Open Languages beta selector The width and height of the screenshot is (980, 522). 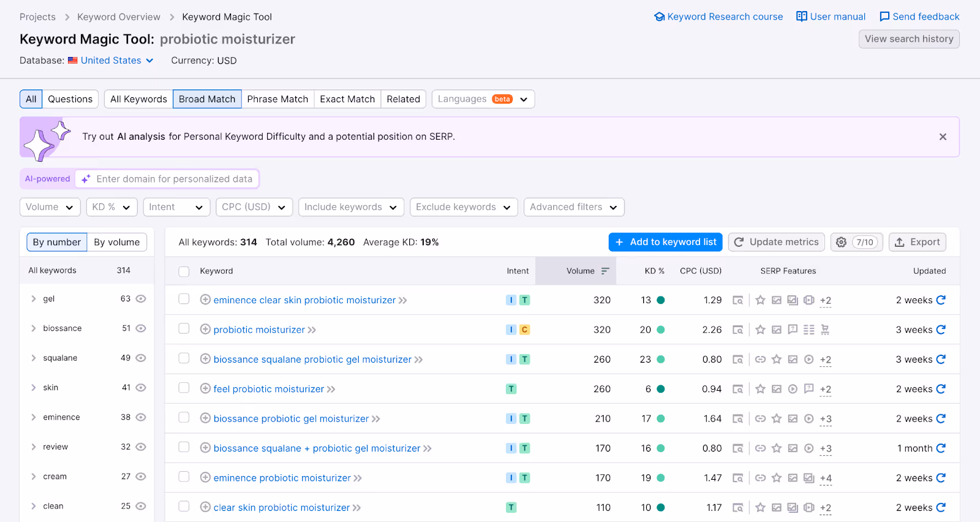pos(483,99)
